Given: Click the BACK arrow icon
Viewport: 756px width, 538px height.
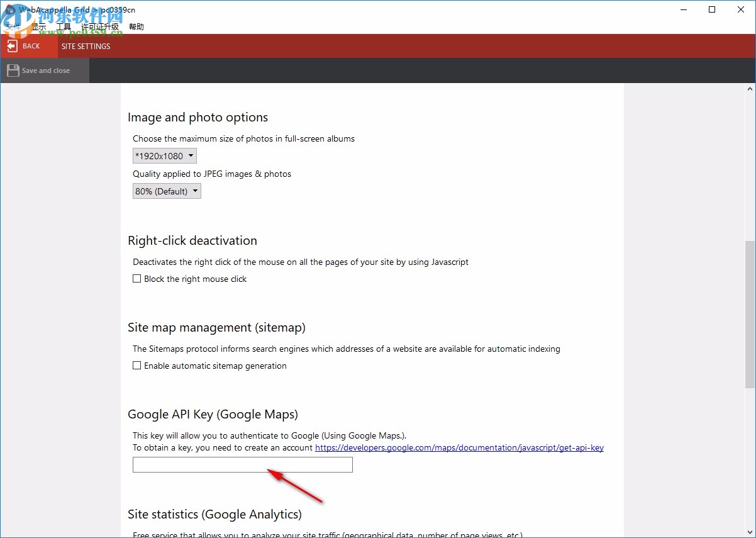Looking at the screenshot, I should pos(12,46).
